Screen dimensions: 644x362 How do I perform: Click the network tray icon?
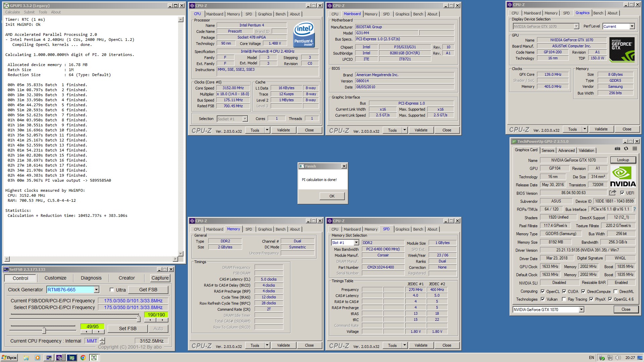[x=610, y=358]
